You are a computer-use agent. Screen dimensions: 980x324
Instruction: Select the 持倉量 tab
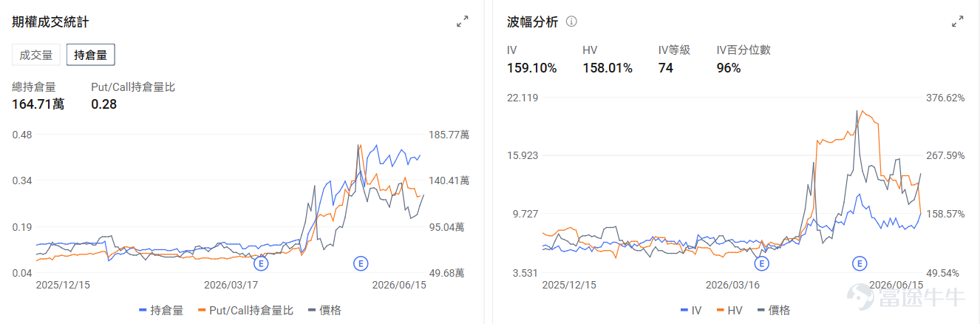tap(90, 55)
